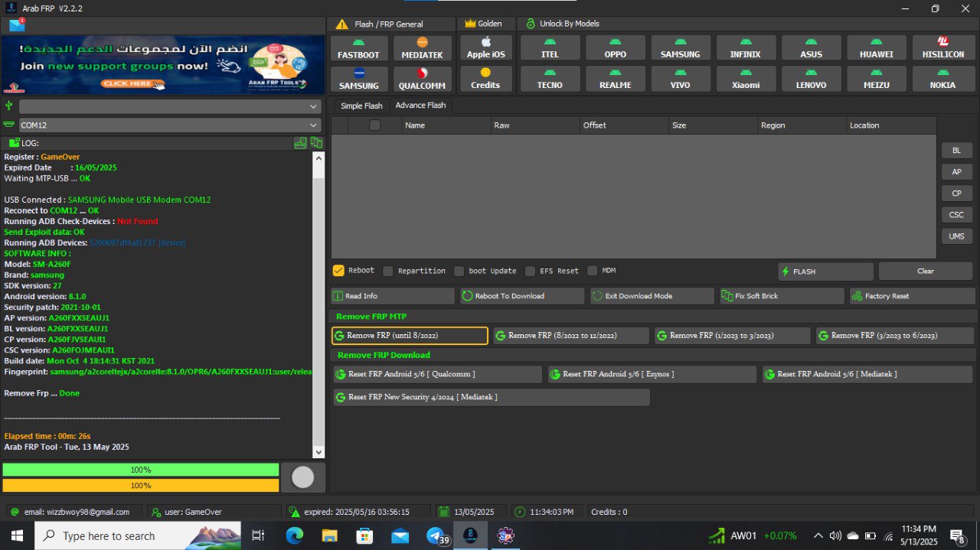This screenshot has height=550, width=980.
Task: Click the Fix Soft Brick button
Action: [782, 296]
